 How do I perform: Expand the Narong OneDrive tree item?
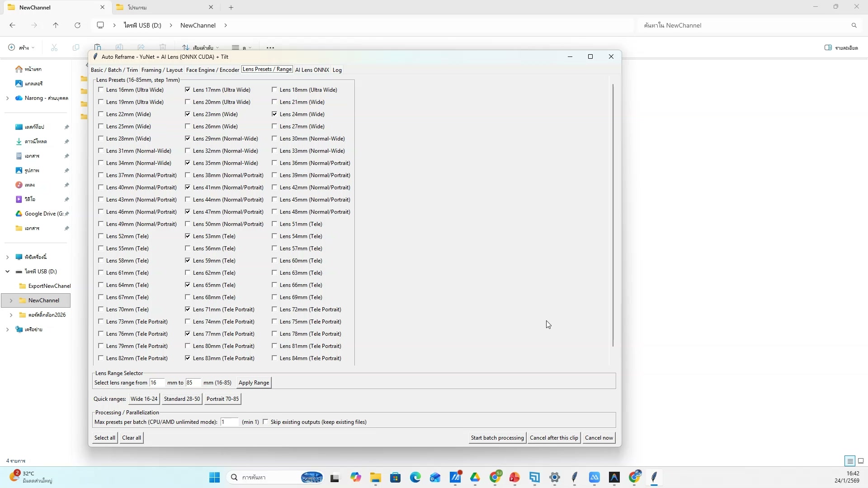7,98
